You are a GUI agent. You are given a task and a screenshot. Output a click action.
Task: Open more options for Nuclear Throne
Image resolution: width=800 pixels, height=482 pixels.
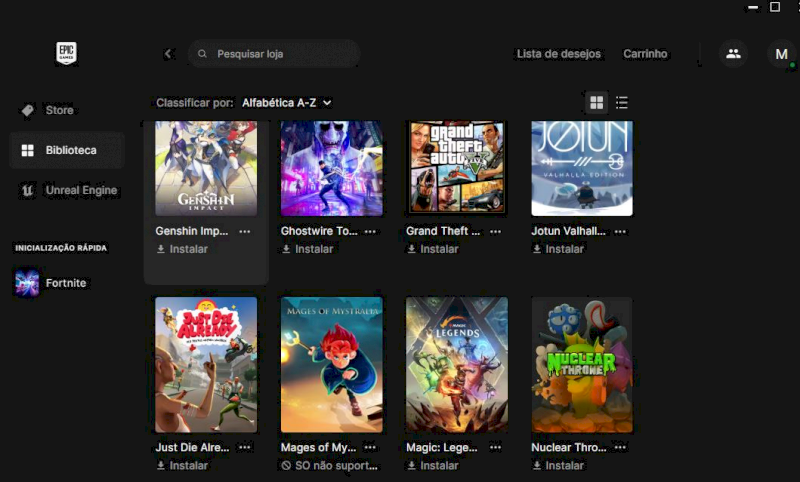620,448
